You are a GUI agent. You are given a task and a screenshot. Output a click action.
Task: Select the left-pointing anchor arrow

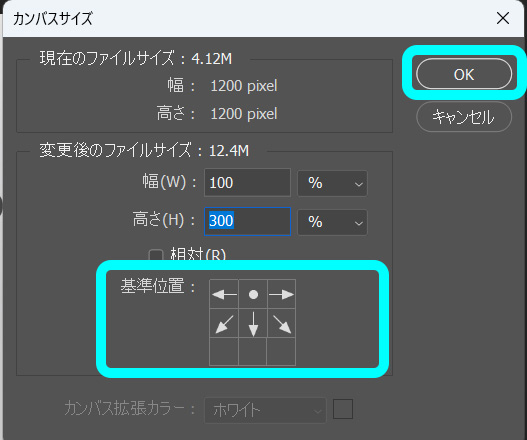click(x=224, y=294)
